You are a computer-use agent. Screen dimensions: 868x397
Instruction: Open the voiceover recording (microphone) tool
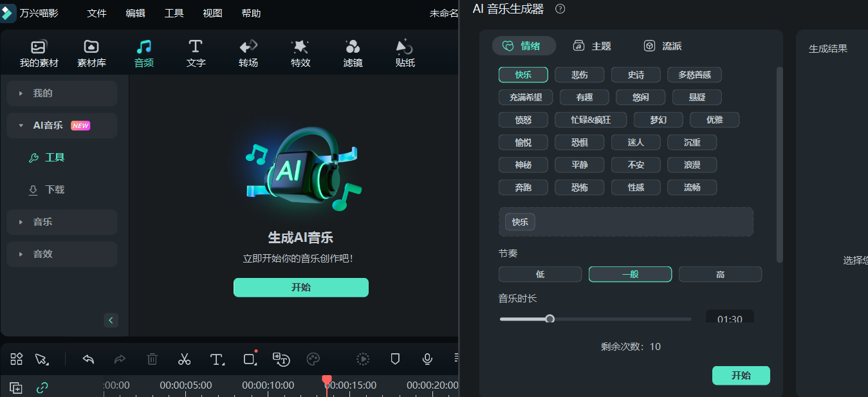pos(427,359)
